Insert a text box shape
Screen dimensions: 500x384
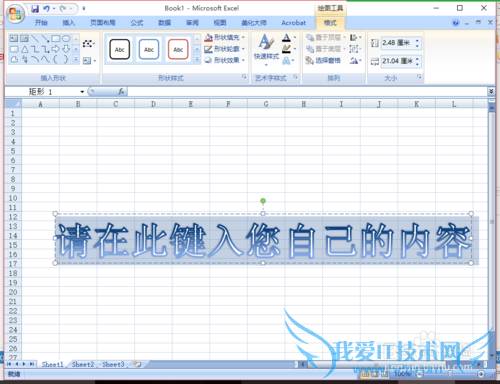tap(14, 38)
